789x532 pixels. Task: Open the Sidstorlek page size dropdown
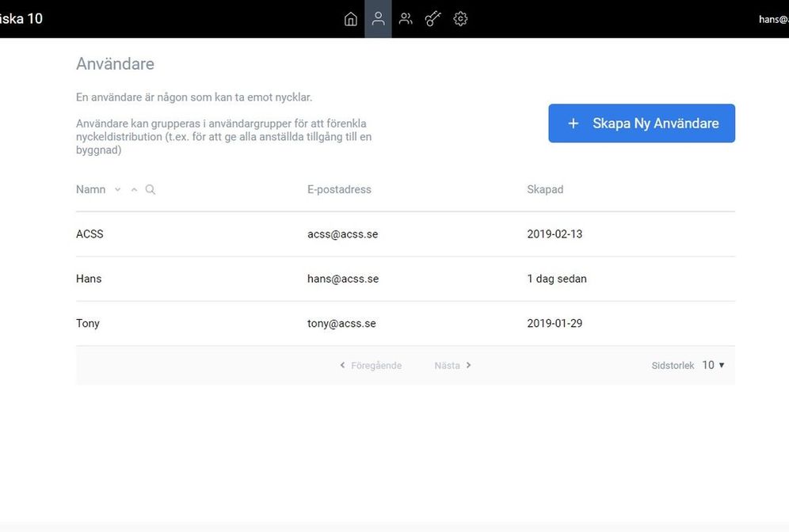pos(713,365)
